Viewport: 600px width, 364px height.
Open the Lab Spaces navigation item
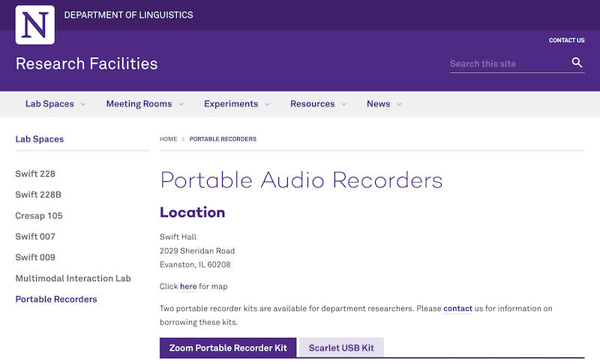(49, 104)
